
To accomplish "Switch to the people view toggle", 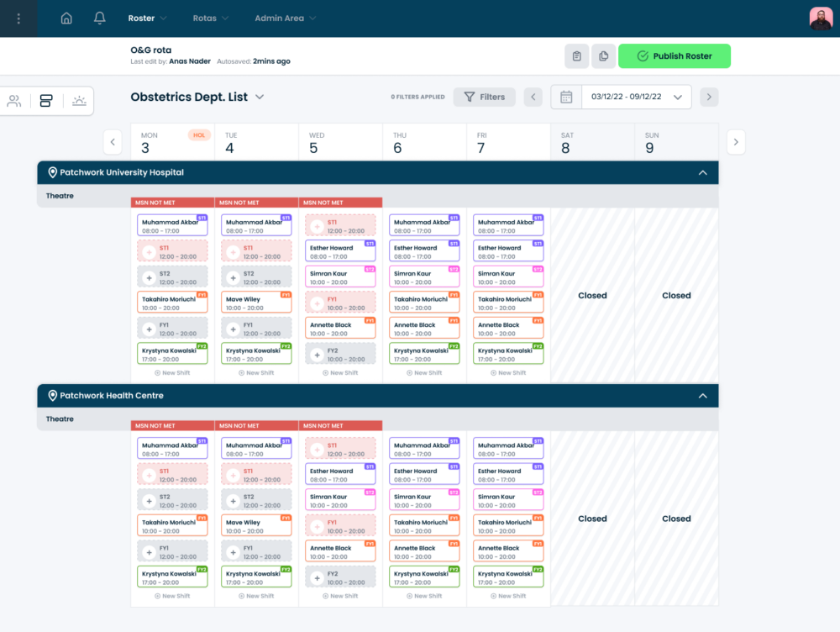I will click(14, 101).
